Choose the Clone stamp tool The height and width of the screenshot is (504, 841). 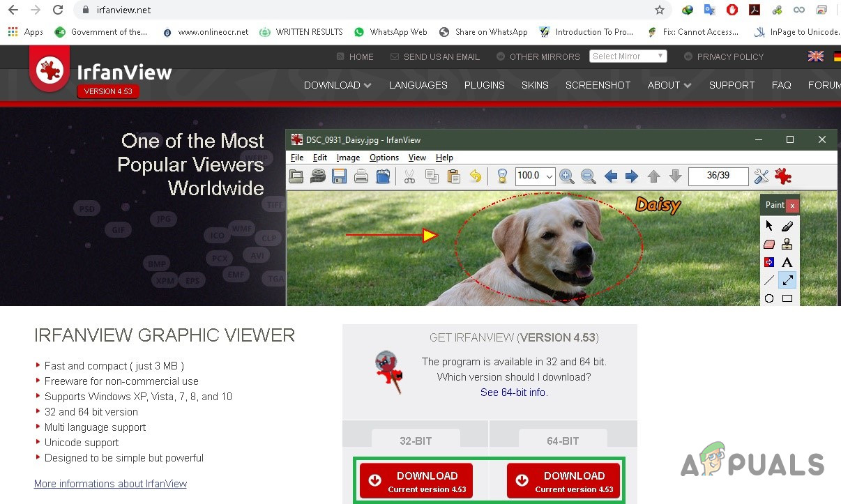click(787, 244)
